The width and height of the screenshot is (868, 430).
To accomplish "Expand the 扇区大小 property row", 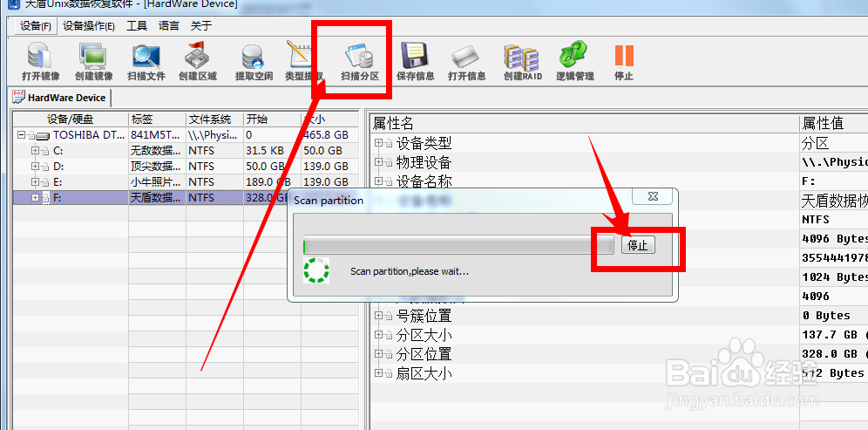I will pos(378,373).
